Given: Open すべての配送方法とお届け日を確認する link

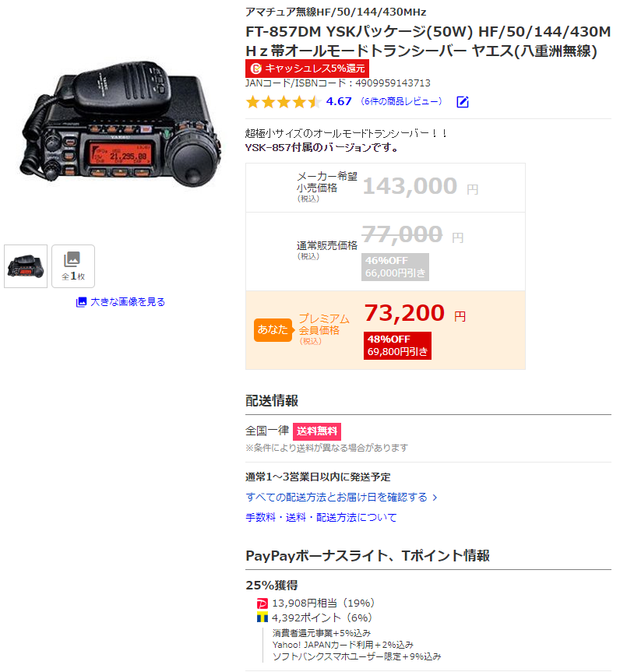Looking at the screenshot, I should pos(336,497).
